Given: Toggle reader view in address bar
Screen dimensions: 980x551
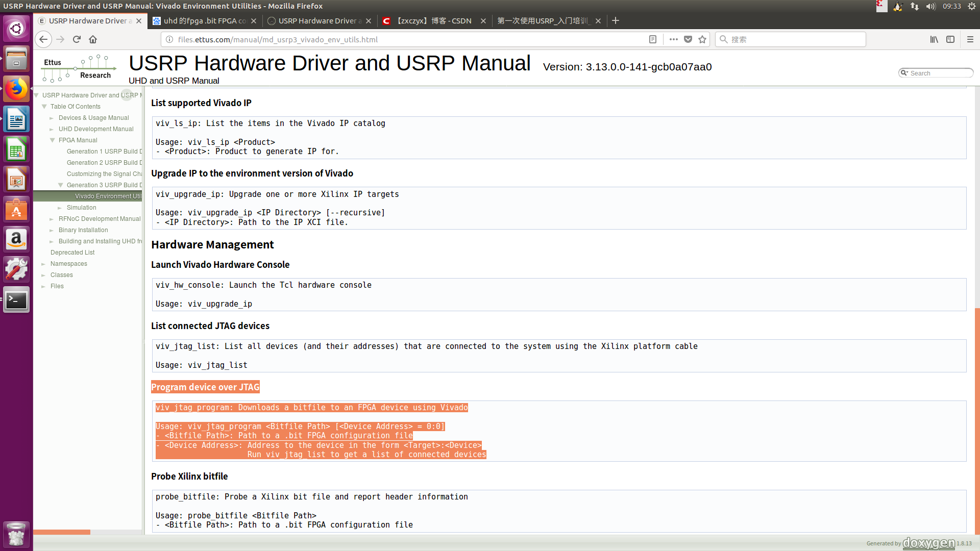Looking at the screenshot, I should tap(652, 39).
